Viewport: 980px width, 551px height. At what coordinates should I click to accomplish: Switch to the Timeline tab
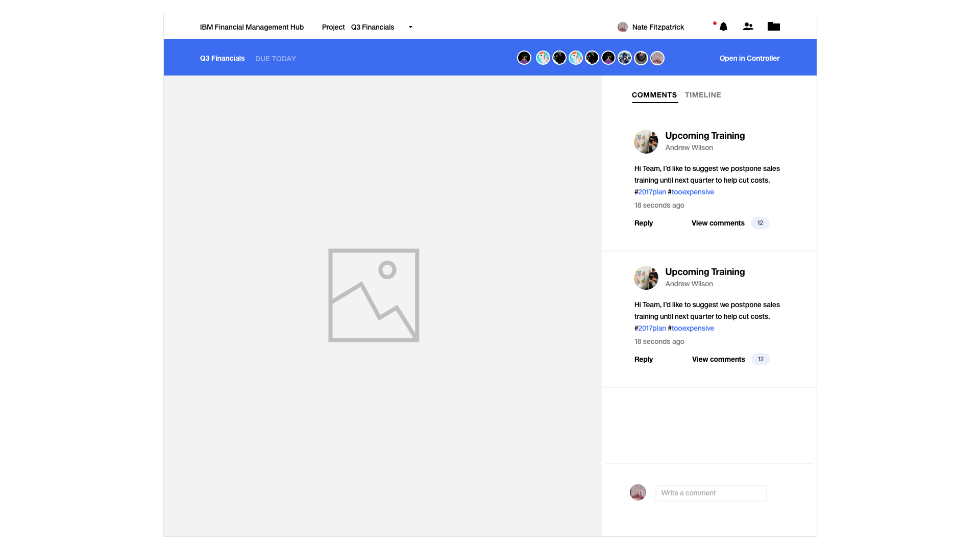[x=703, y=95]
